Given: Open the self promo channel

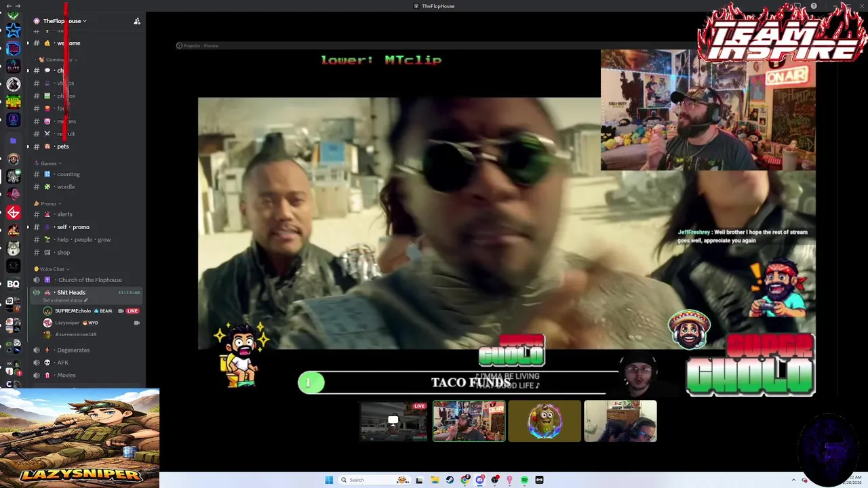Looking at the screenshot, I should point(85,227).
